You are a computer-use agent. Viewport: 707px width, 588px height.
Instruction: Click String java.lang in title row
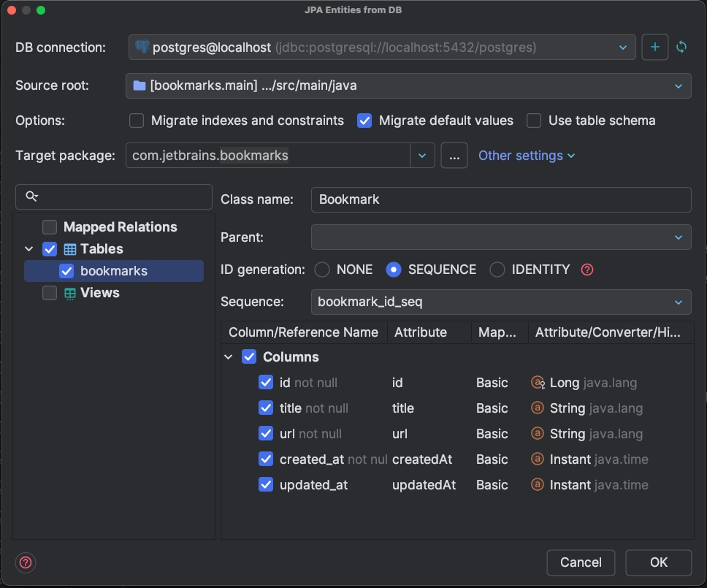596,408
